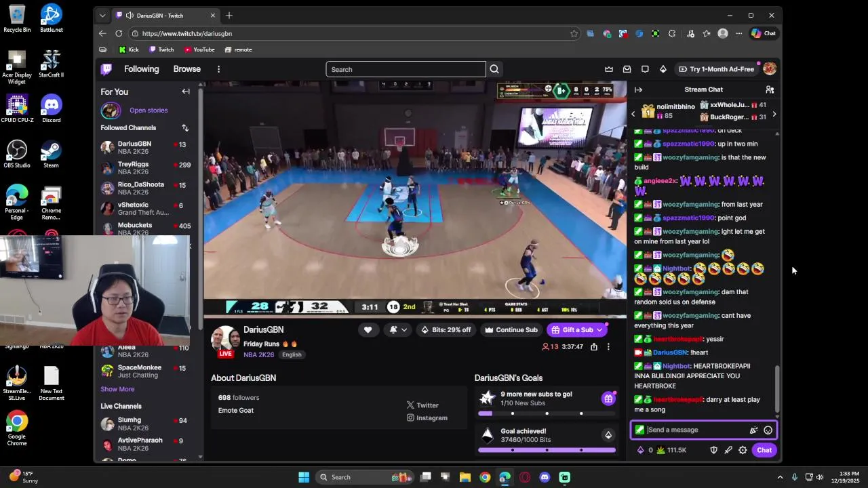Click gift icon on new subs goal
Viewport: 868px width, 488px height.
[x=608, y=399]
